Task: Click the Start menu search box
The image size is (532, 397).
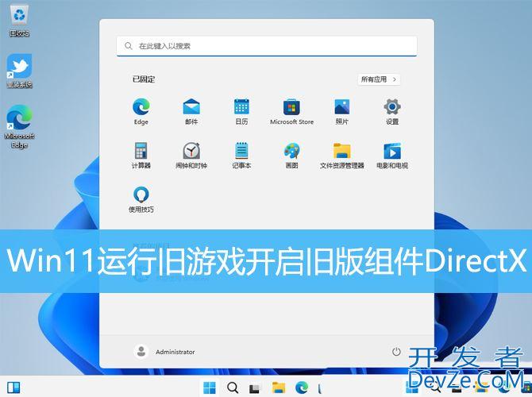Action: point(266,46)
